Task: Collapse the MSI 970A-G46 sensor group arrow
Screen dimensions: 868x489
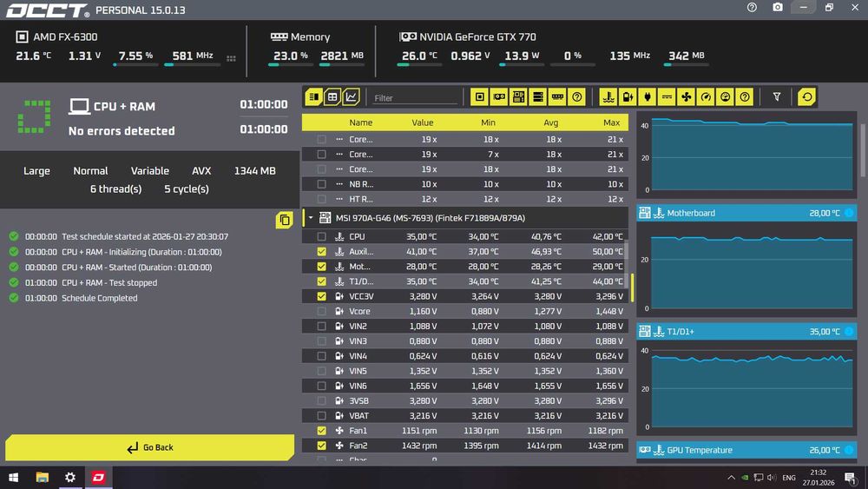Action: coord(311,218)
